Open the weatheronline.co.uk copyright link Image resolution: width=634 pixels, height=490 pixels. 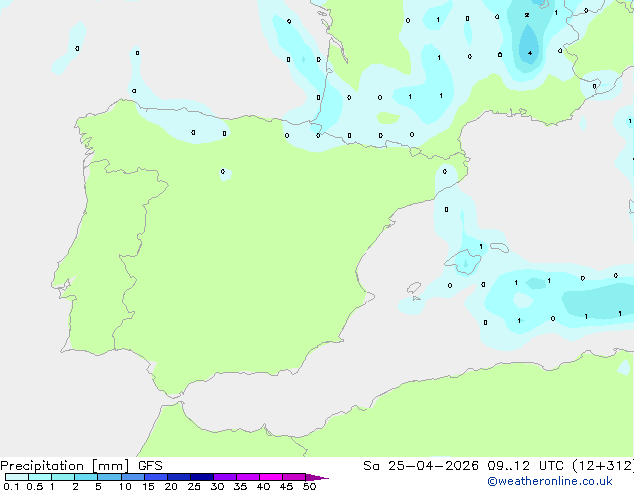(x=550, y=481)
